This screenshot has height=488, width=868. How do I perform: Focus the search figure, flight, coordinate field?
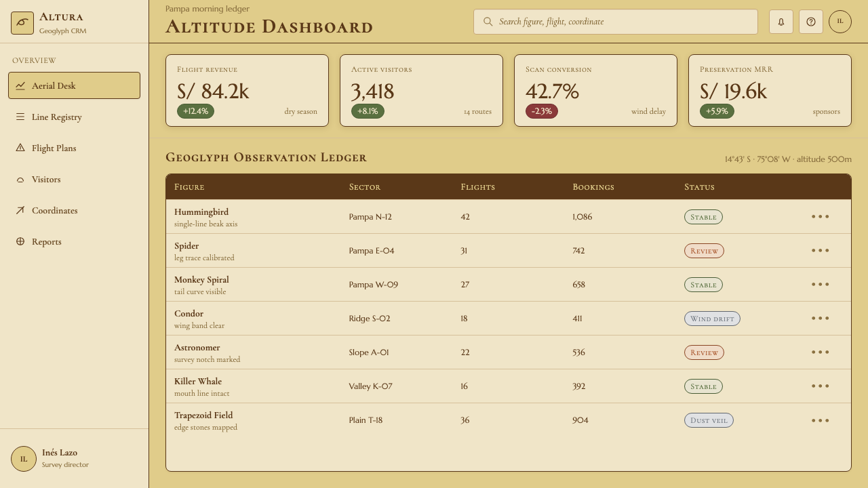[x=616, y=22]
